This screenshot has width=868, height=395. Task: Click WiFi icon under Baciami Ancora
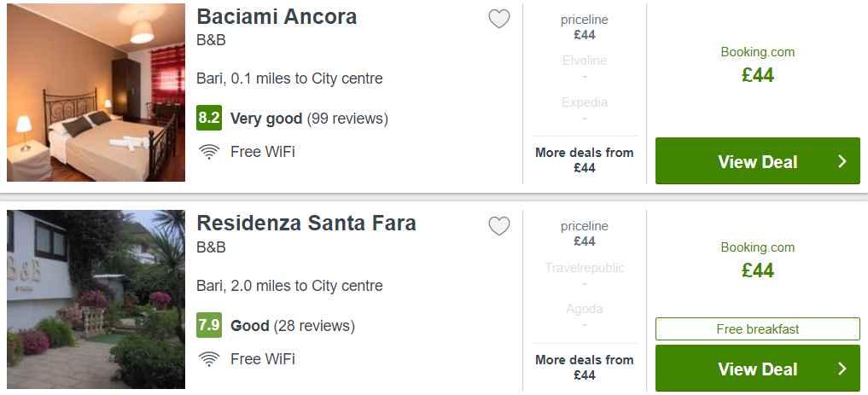[x=209, y=152]
